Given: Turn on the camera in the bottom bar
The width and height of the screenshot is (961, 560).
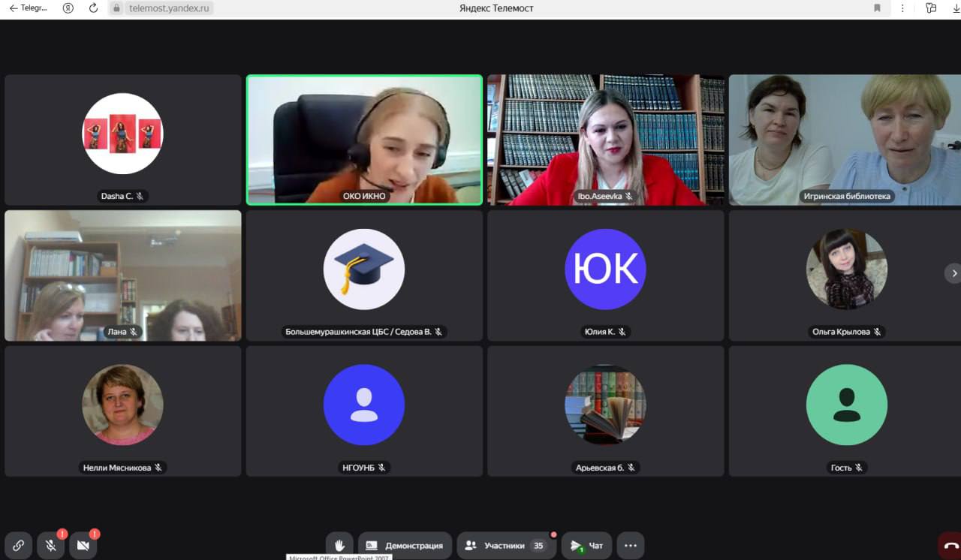Looking at the screenshot, I should tap(83, 546).
